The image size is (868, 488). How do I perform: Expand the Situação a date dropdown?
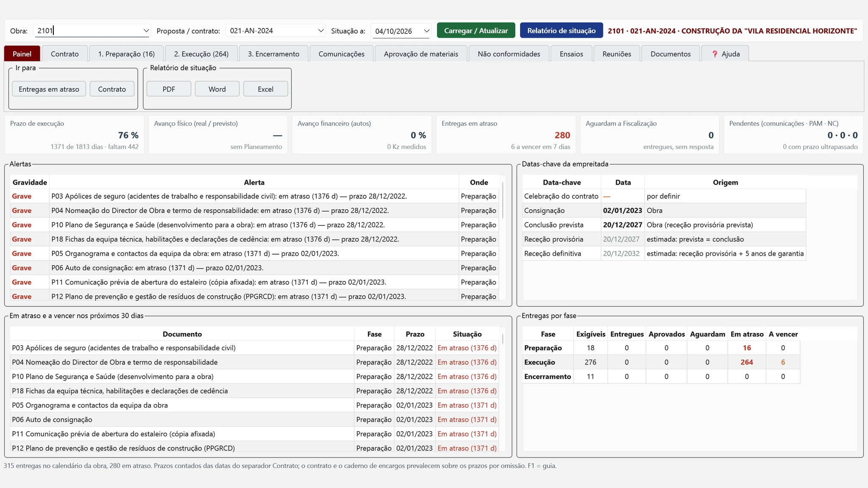[426, 31]
